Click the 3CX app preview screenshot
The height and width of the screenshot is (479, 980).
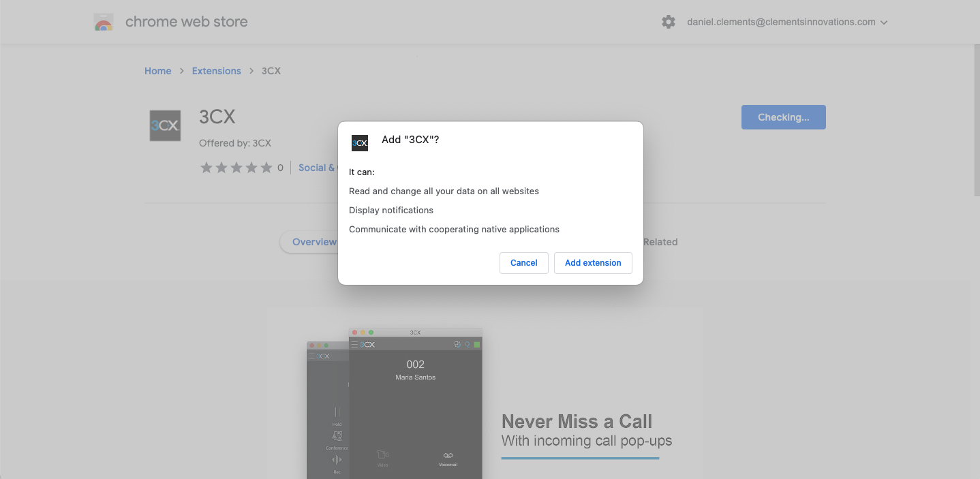(x=395, y=403)
